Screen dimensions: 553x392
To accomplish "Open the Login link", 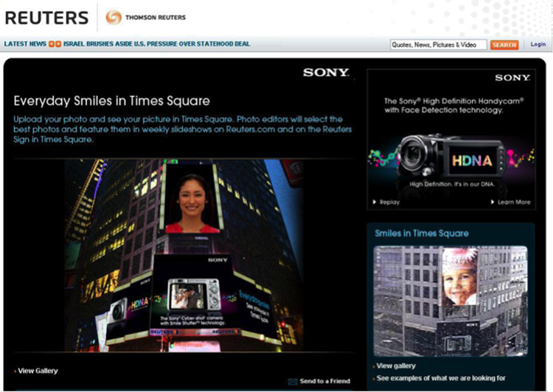I will [538, 44].
